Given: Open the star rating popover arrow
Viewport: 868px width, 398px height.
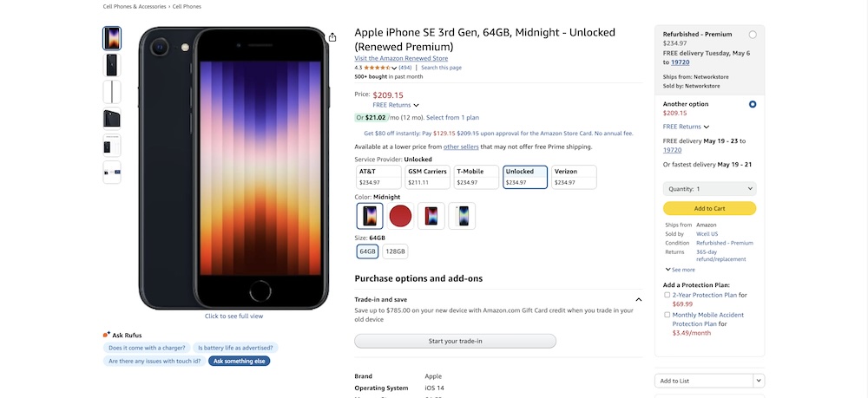Looking at the screenshot, I should pyautogui.click(x=394, y=68).
